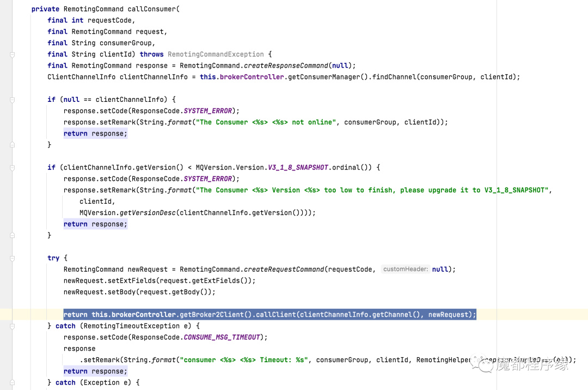
Task: Collapse the try block in gutter
Action: point(12,258)
